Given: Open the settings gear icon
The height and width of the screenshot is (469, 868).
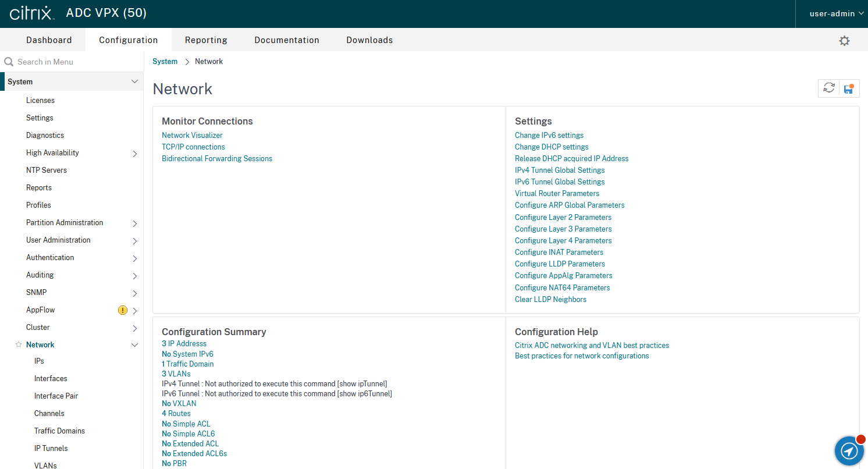Looking at the screenshot, I should coord(844,41).
